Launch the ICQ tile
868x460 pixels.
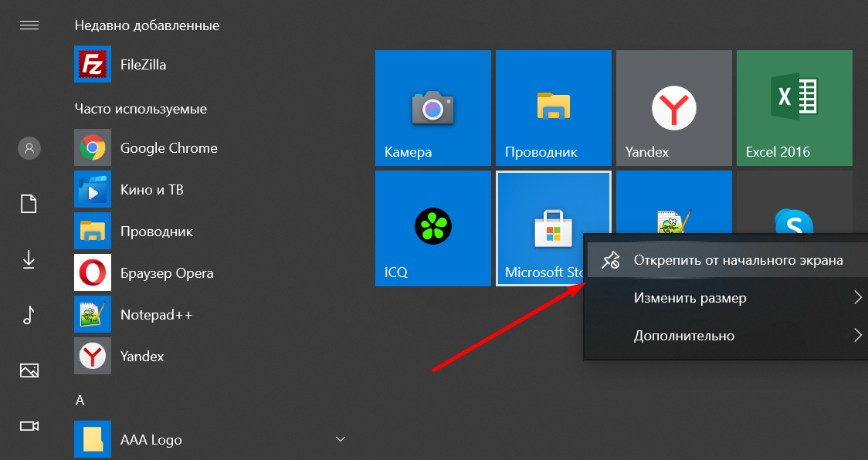pyautogui.click(x=433, y=228)
